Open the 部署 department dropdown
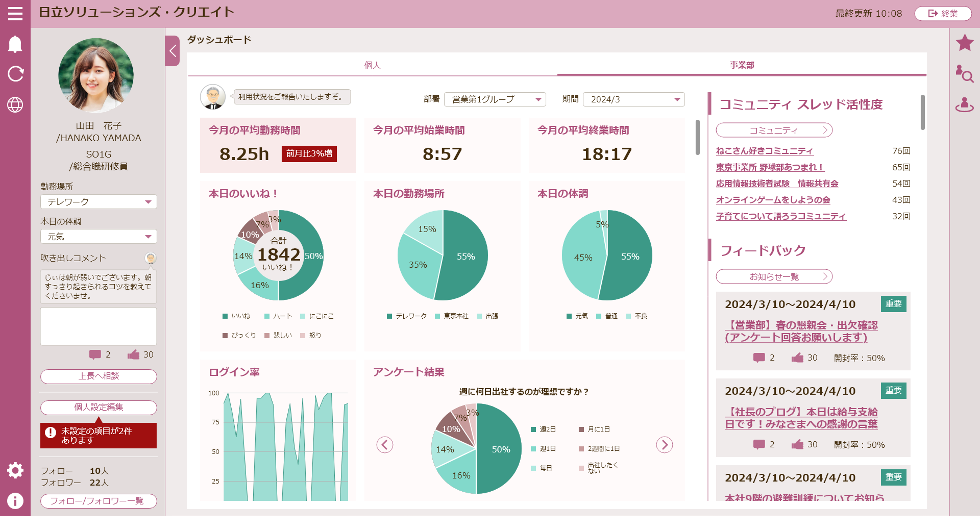The width and height of the screenshot is (980, 516). click(494, 99)
